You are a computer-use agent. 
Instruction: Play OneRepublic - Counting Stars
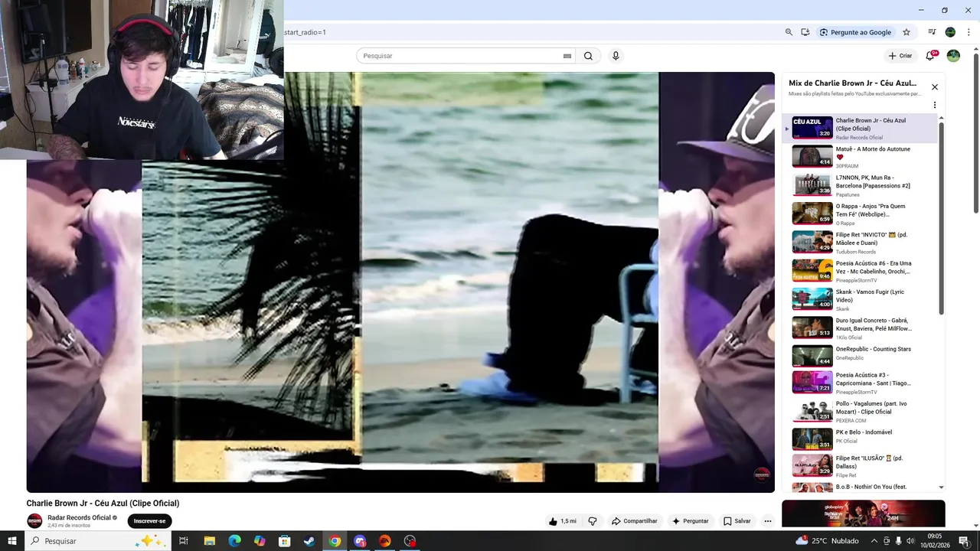[861, 357]
